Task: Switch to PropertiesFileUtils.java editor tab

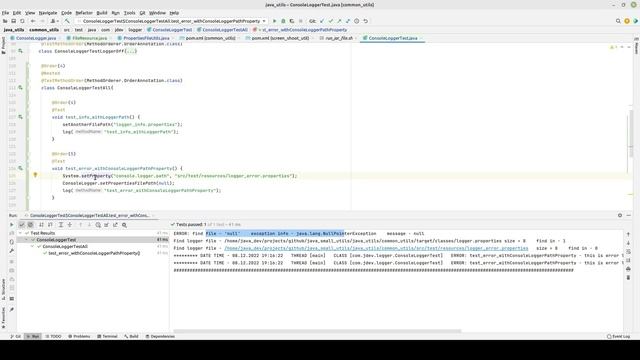Action: click(x=146, y=38)
